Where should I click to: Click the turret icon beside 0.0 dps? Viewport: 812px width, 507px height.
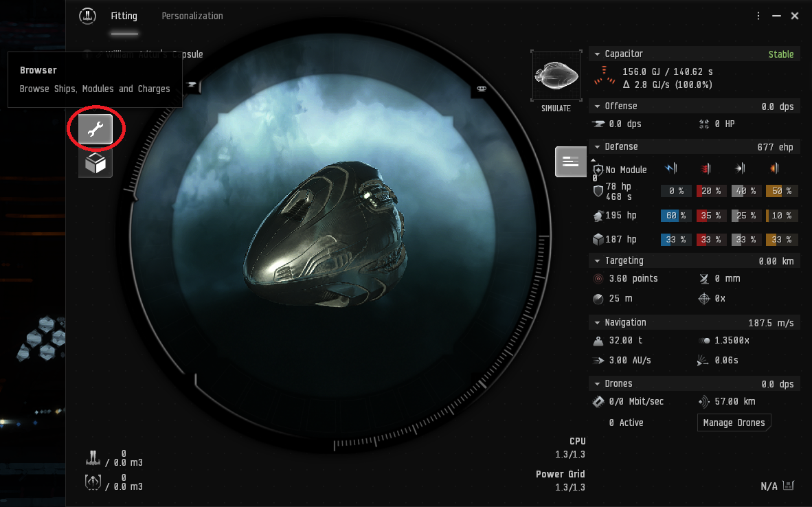pyautogui.click(x=598, y=124)
